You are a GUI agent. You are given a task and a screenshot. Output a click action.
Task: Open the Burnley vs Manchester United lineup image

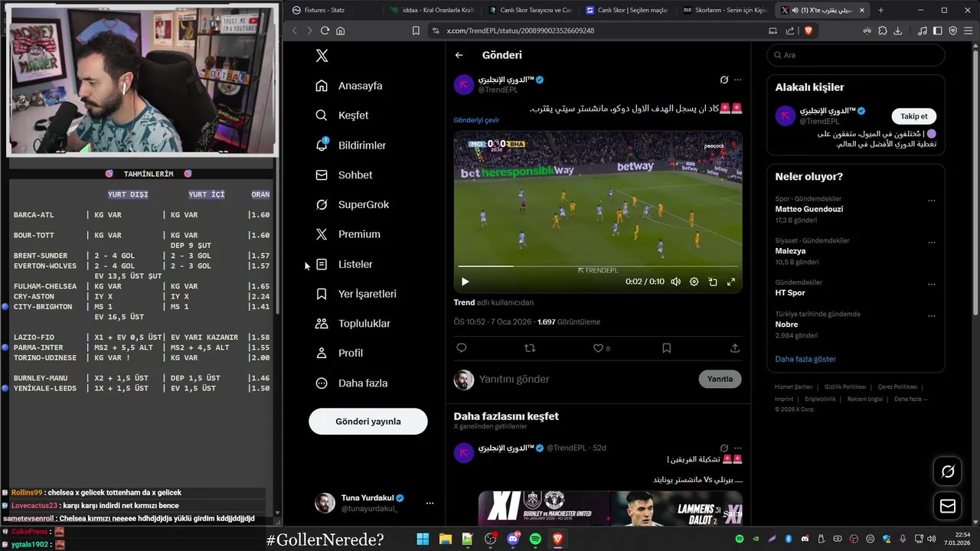coord(610,508)
